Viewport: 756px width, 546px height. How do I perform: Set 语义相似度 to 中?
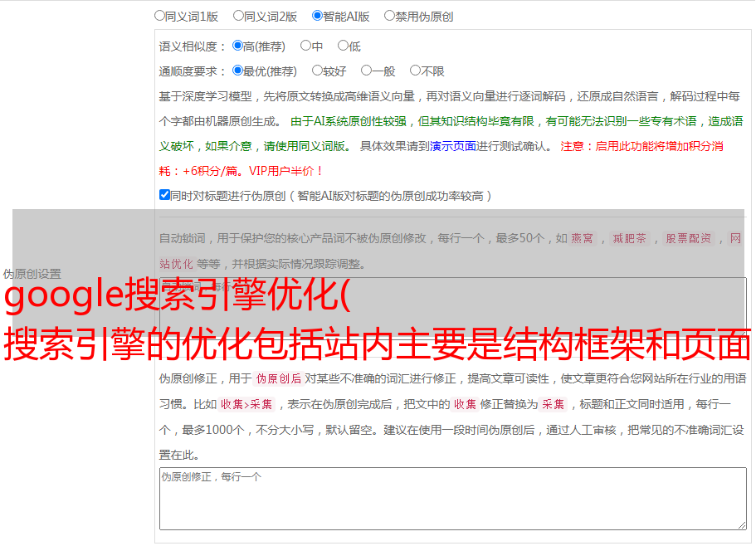coord(305,46)
